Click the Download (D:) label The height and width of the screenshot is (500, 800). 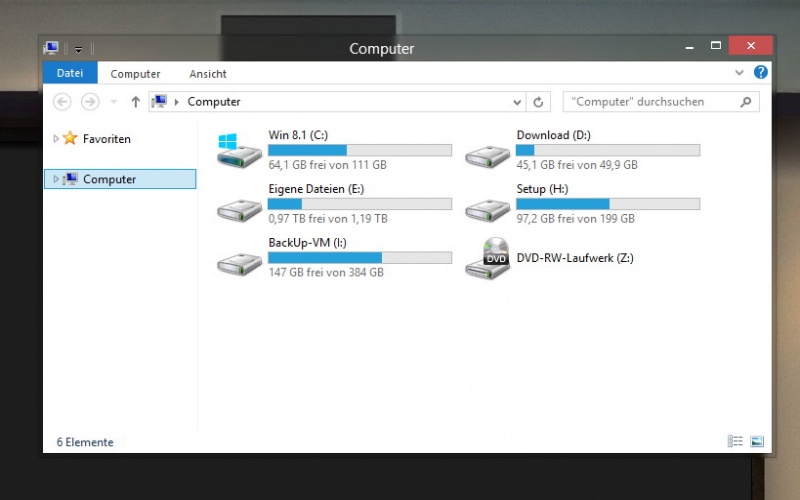(554, 135)
